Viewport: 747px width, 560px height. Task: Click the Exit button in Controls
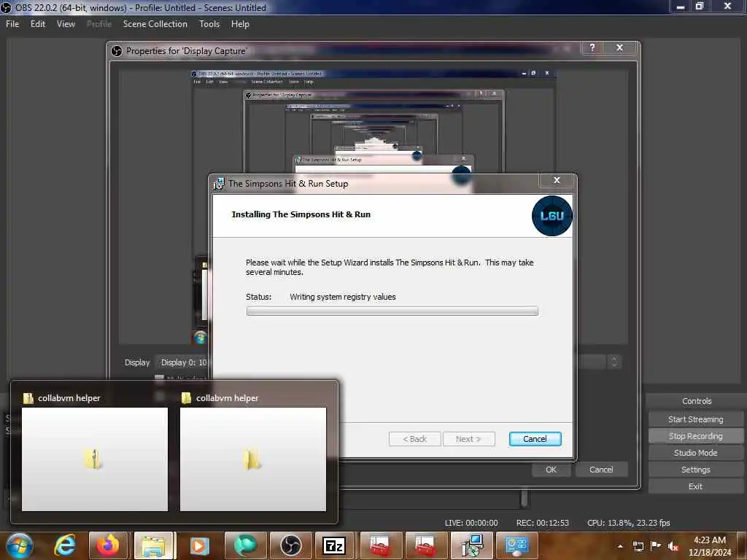click(x=695, y=486)
